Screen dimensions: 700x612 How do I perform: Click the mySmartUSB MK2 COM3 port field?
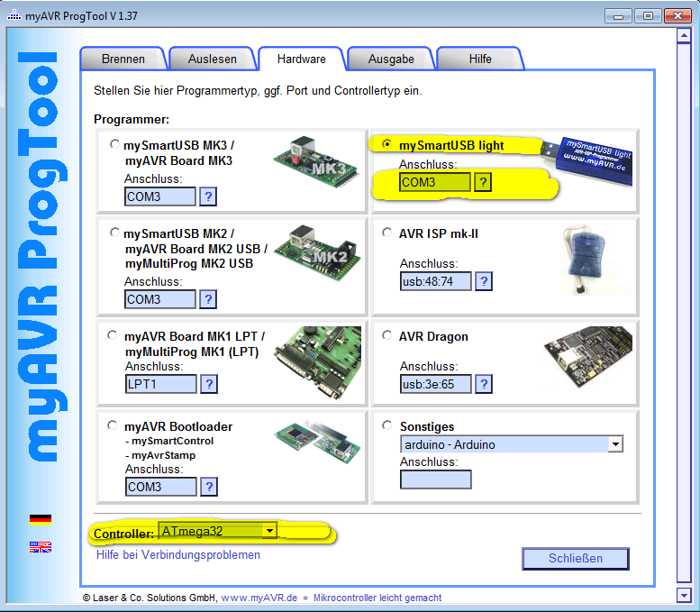[x=160, y=299]
